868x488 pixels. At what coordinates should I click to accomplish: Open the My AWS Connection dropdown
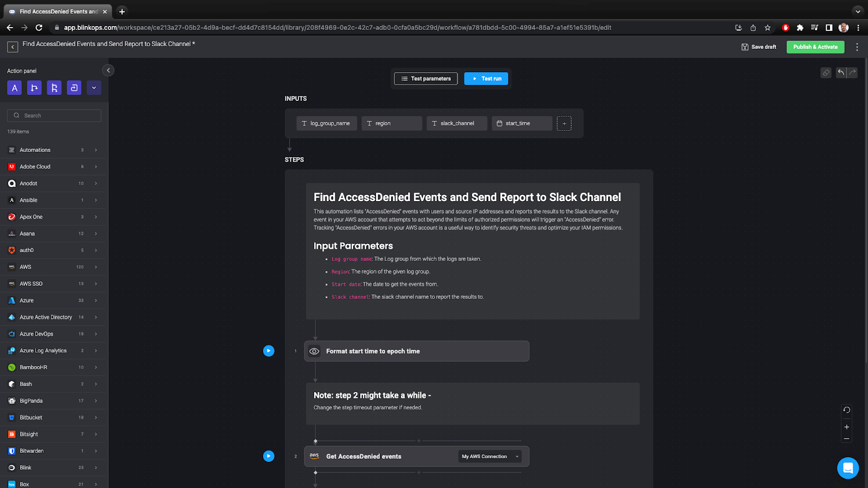[489, 456]
